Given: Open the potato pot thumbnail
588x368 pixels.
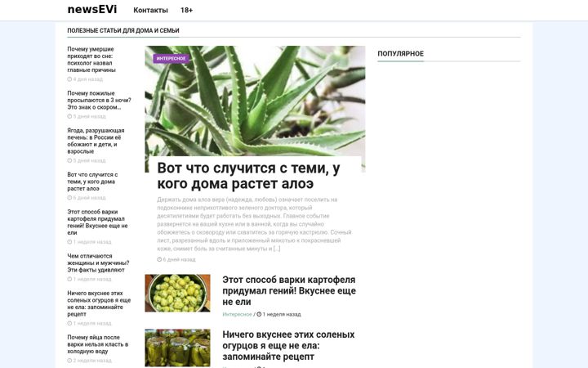Looking at the screenshot, I should click(178, 293).
